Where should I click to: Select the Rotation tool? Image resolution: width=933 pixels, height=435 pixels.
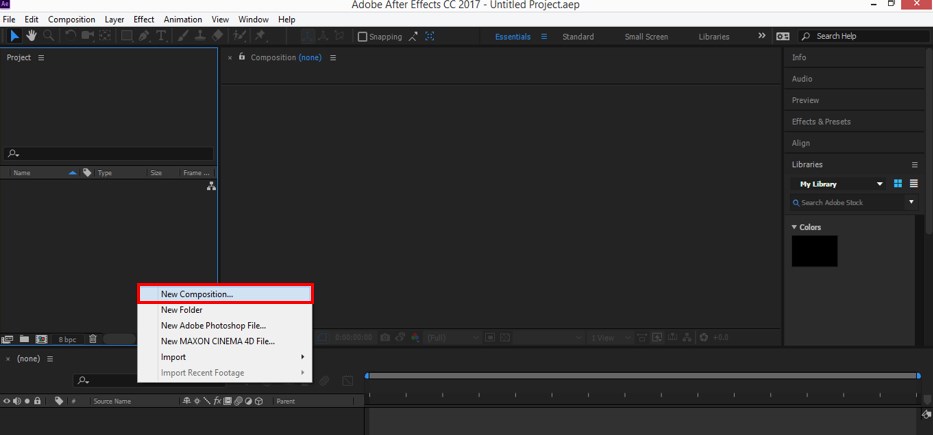[x=70, y=36]
